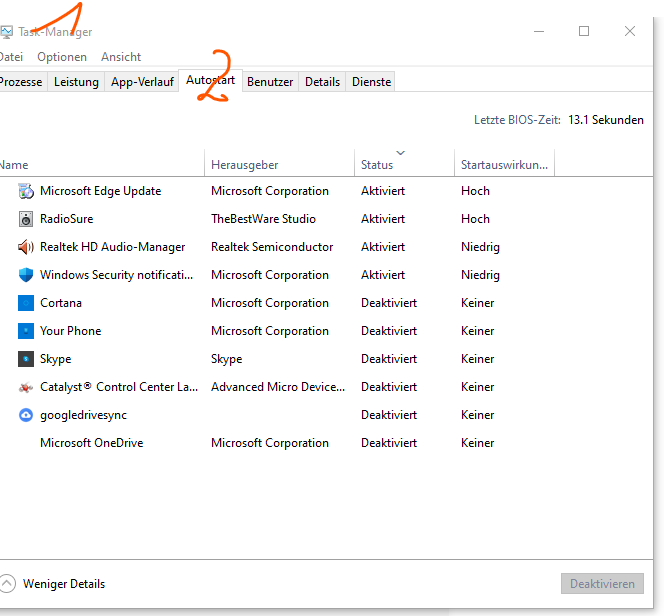
Task: Click the Windows Security shield icon
Action: pyautogui.click(x=26, y=275)
